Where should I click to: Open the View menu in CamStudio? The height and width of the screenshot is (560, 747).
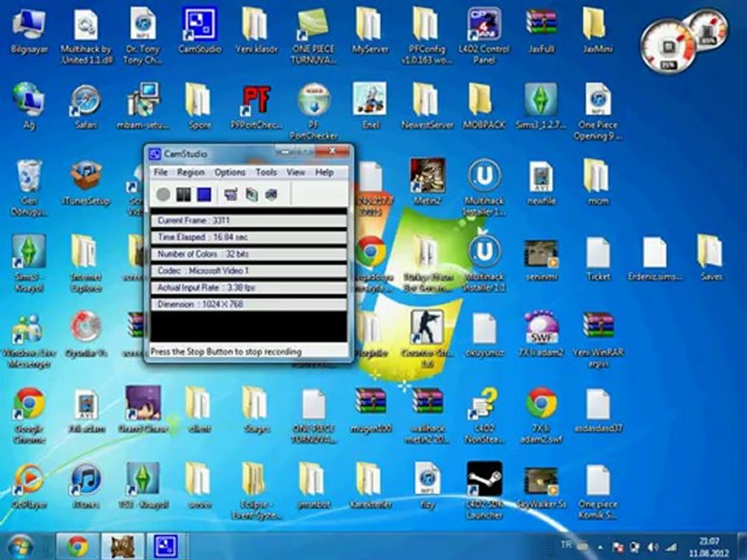pyautogui.click(x=296, y=173)
